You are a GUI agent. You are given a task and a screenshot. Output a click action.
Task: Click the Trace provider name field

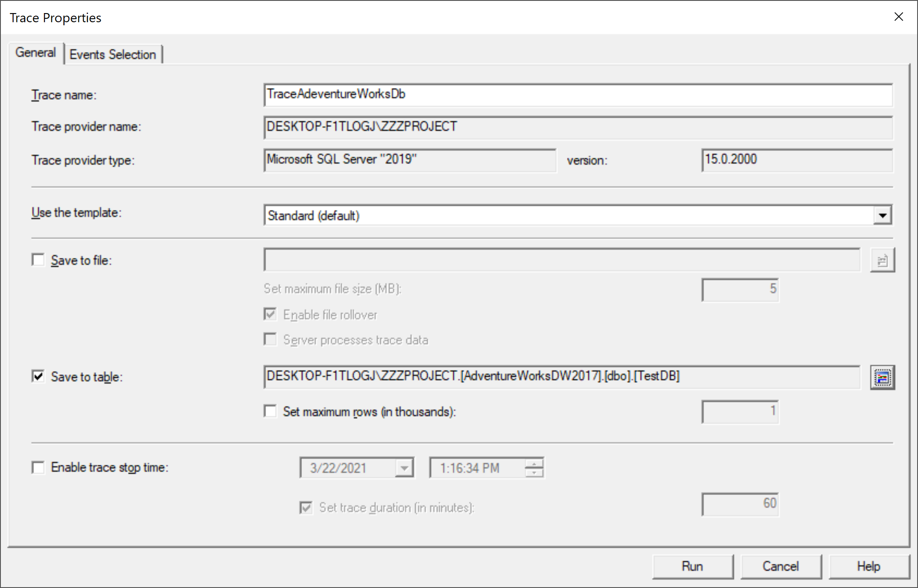577,127
